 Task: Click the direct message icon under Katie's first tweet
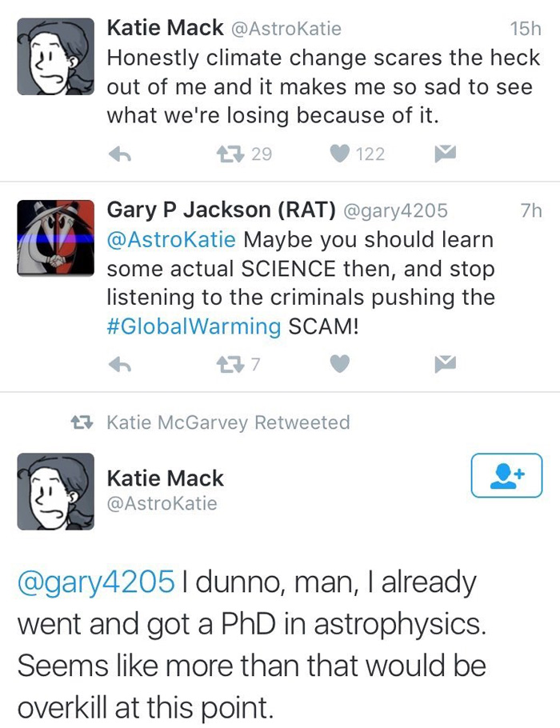[x=445, y=152]
